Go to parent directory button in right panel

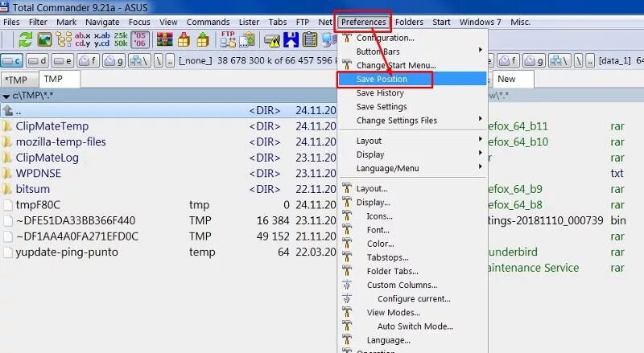click(590, 61)
